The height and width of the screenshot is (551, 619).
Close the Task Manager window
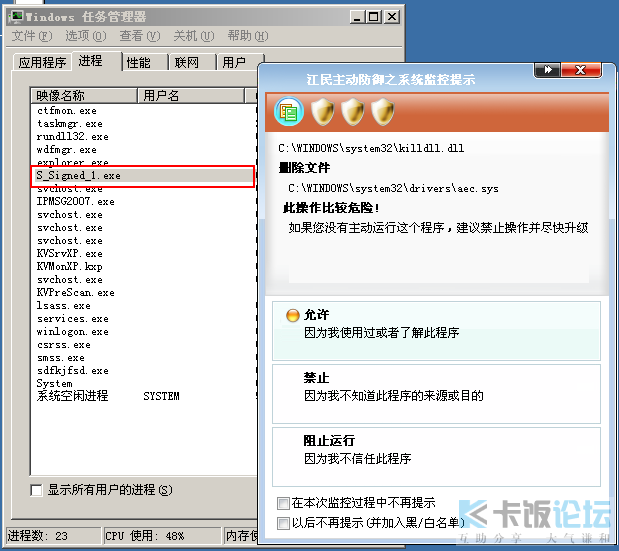point(392,17)
